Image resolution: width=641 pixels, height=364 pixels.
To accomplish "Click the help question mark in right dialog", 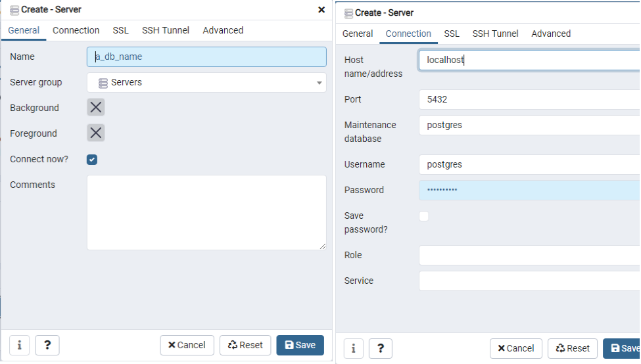I will coord(381,349).
